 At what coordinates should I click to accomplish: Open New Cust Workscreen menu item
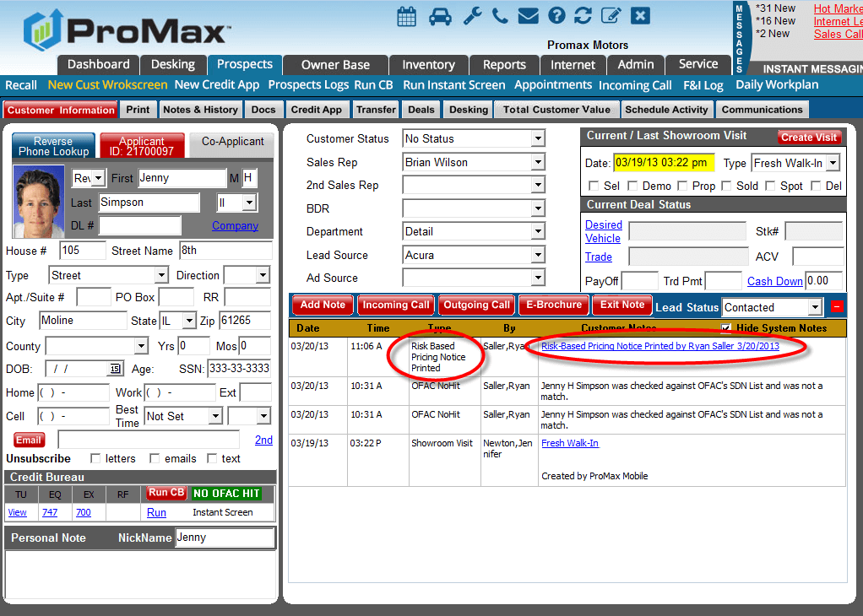click(x=107, y=85)
